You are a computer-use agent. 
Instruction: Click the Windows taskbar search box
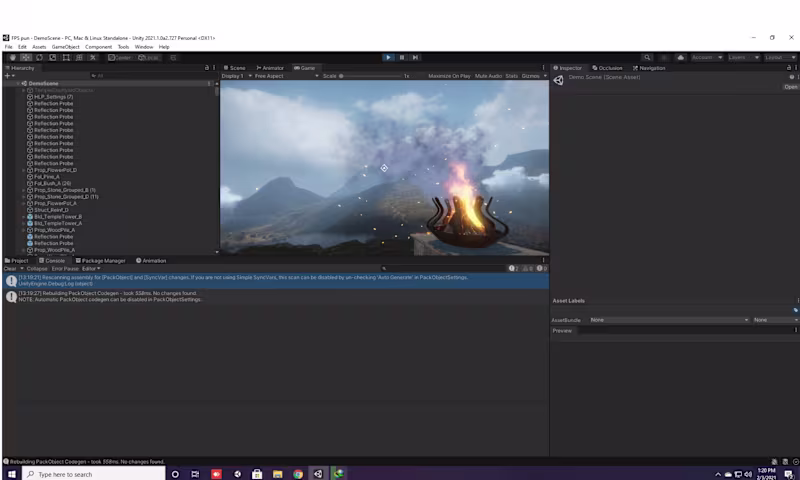92,473
